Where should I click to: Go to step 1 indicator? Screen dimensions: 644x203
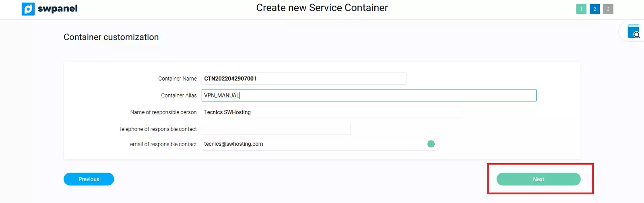click(x=581, y=9)
